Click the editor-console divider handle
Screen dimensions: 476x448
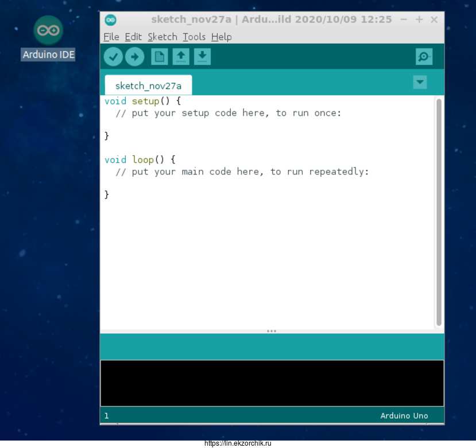click(x=272, y=331)
